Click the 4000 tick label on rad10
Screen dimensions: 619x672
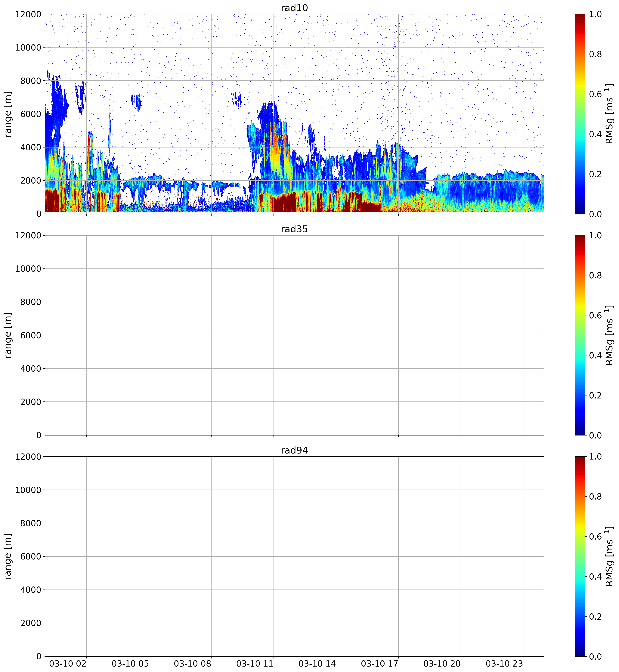pyautogui.click(x=31, y=147)
